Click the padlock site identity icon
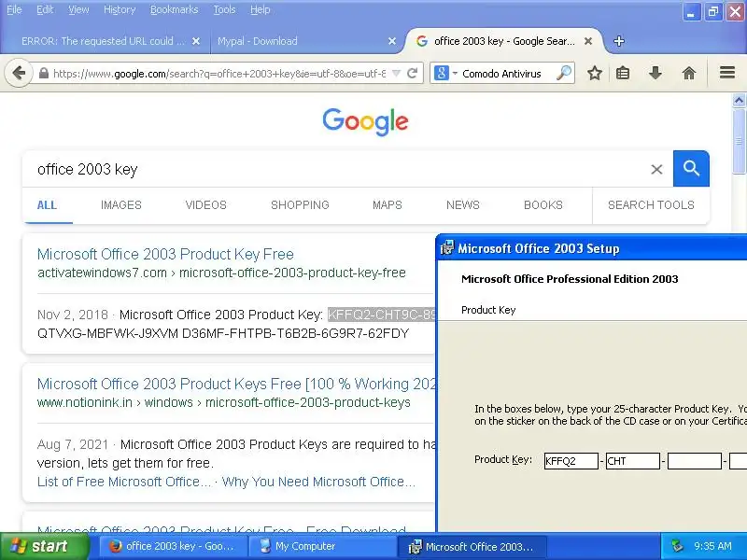747x560 pixels. (x=43, y=74)
